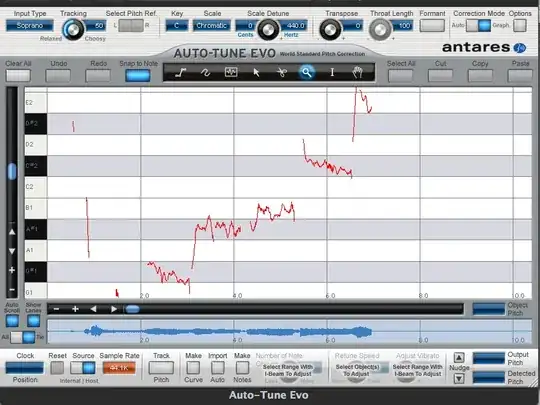The width and height of the screenshot is (540, 405).
Task: Click the horizontal scroll right arrow
Action: pyautogui.click(x=114, y=309)
